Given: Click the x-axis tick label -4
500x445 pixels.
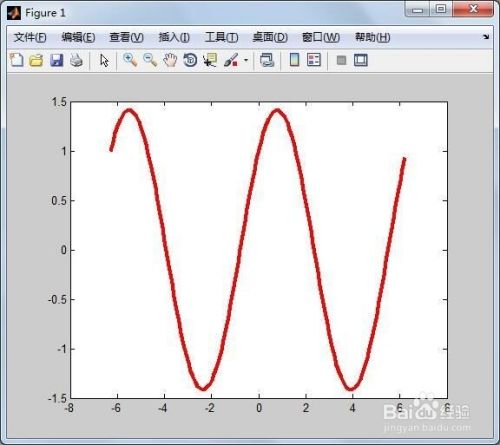Looking at the screenshot, I should pyautogui.click(x=163, y=408).
